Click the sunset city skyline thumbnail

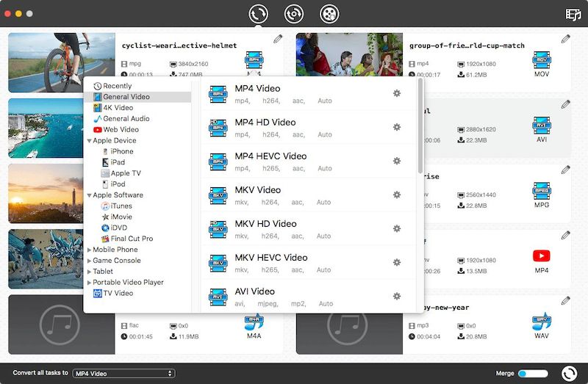point(46,193)
